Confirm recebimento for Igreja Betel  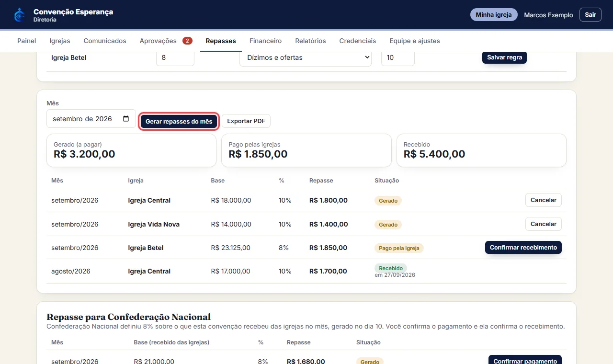[523, 248]
